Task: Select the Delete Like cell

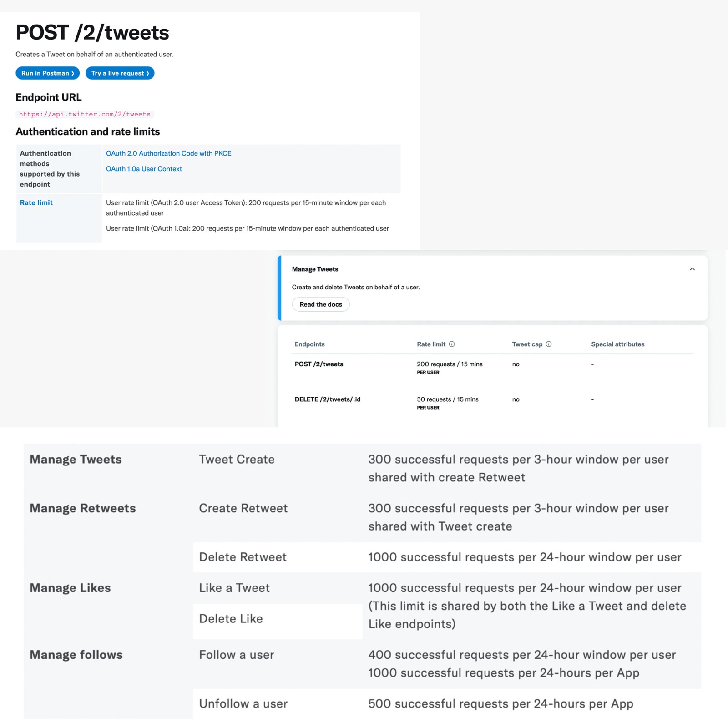Action: 231,619
